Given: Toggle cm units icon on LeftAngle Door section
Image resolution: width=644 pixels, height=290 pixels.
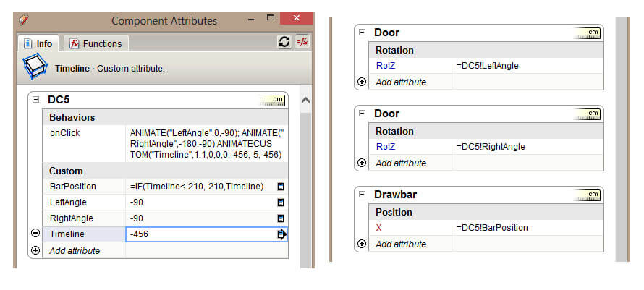Looking at the screenshot, I should (588, 33).
